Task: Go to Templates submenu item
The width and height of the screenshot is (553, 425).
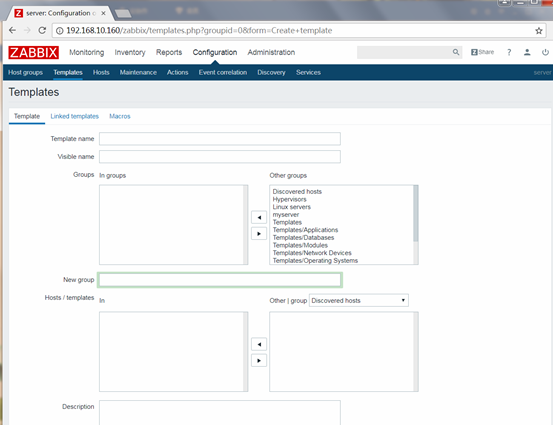Action: click(x=68, y=72)
